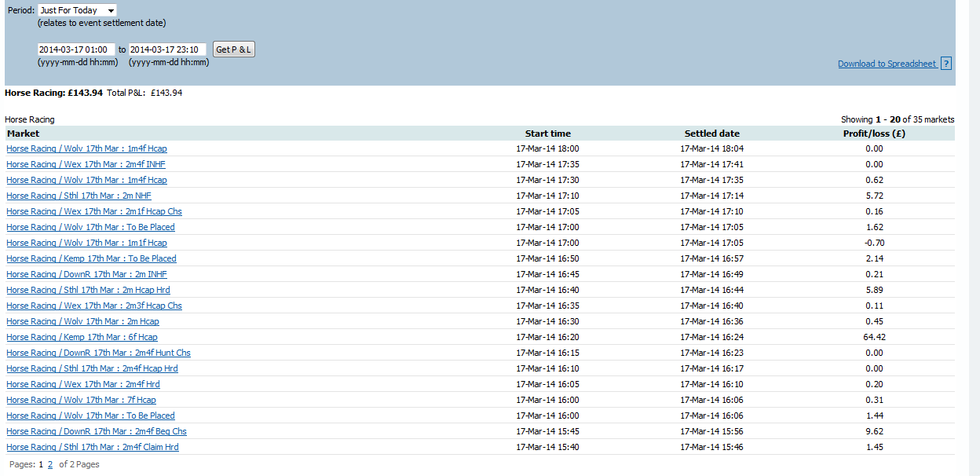The width and height of the screenshot is (980, 476).
Task: Open Wolv 17th Mar 7f Hcap market
Action: point(81,400)
